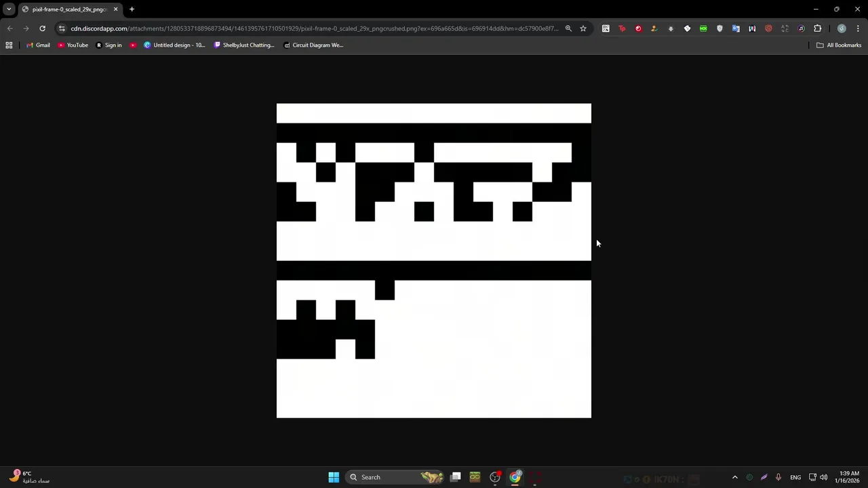Viewport: 868px width, 488px height.
Task: Open the Extensions puzzle piece menu
Action: [x=817, y=28]
